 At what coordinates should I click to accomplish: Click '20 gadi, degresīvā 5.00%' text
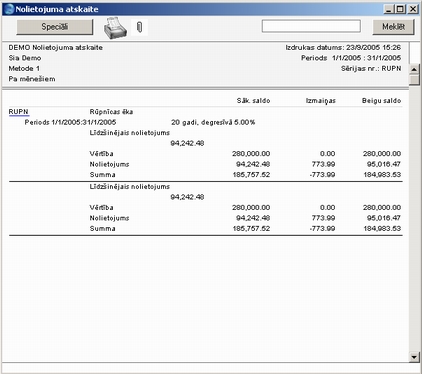tap(213, 122)
